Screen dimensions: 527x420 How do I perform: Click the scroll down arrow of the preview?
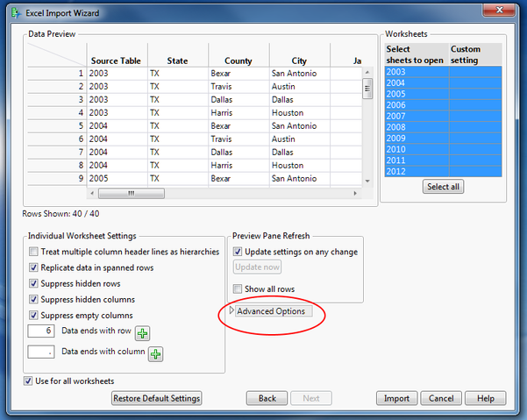pyautogui.click(x=367, y=181)
